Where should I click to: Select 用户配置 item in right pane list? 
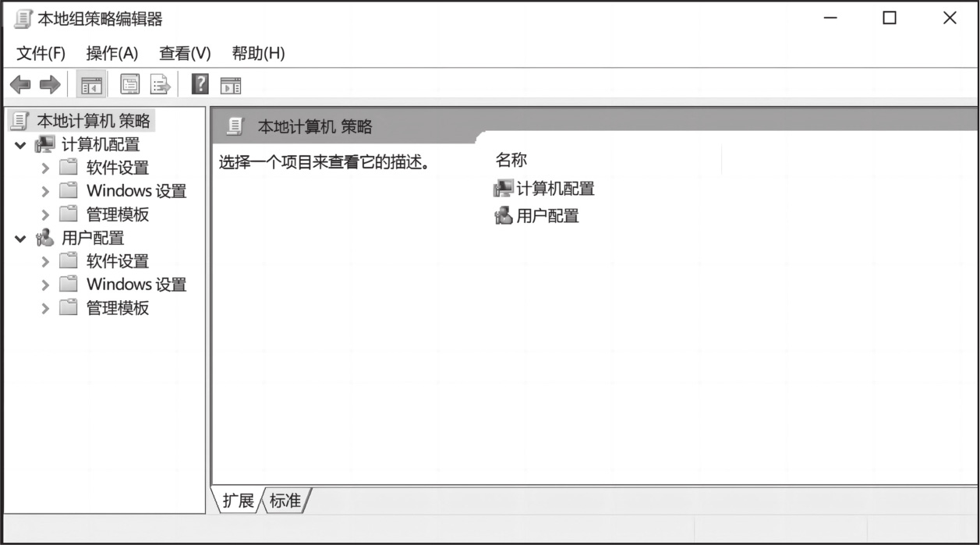pyautogui.click(x=536, y=216)
